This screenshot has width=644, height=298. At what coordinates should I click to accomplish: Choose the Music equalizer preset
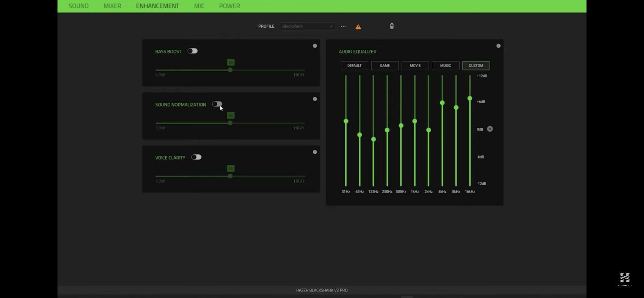[445, 66]
